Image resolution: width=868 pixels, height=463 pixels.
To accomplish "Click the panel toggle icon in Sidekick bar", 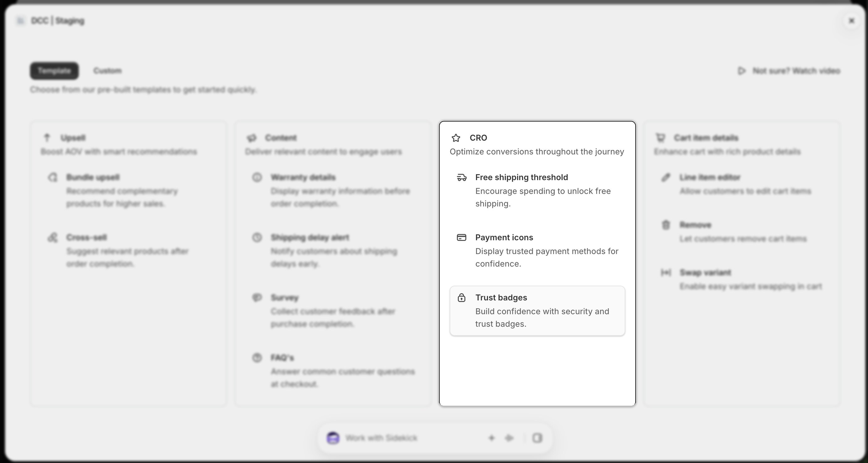I will coord(537,438).
